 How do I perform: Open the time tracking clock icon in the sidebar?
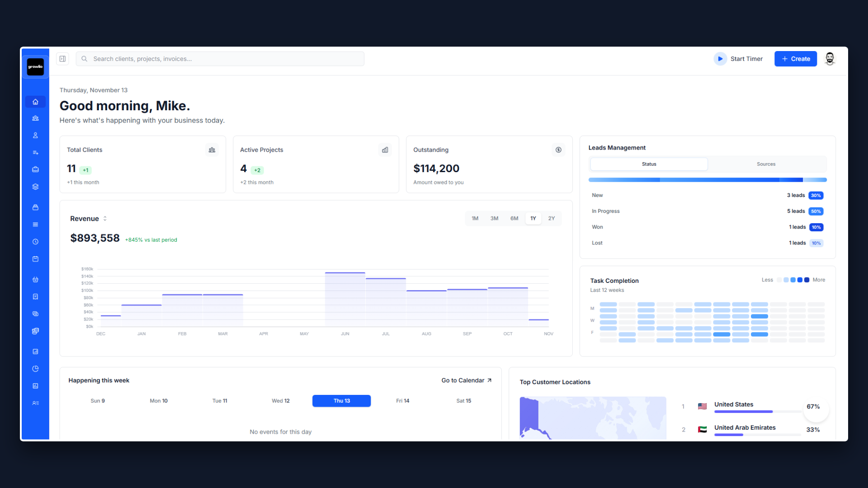point(35,241)
